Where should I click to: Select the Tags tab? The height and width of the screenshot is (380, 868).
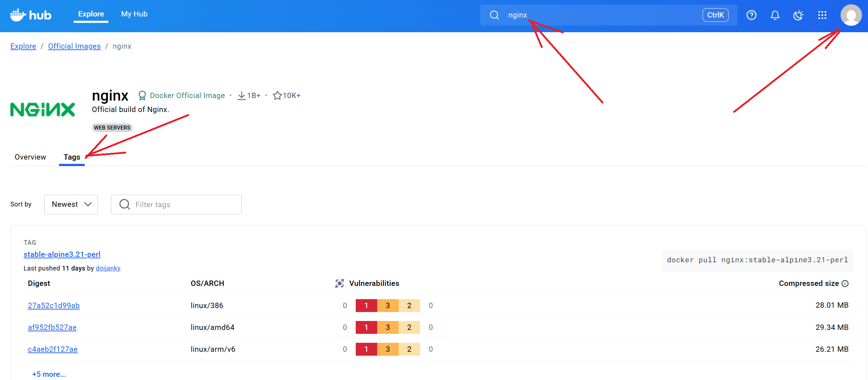(72, 157)
